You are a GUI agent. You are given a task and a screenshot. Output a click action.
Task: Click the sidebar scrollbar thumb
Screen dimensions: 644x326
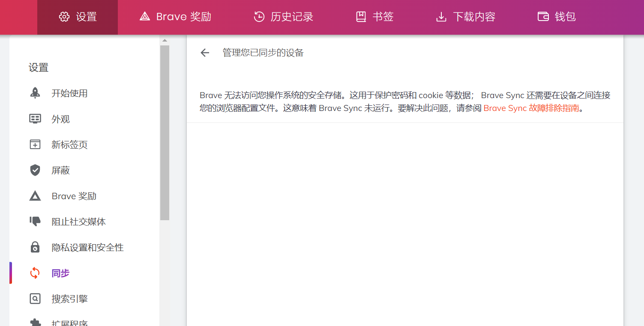[165, 133]
